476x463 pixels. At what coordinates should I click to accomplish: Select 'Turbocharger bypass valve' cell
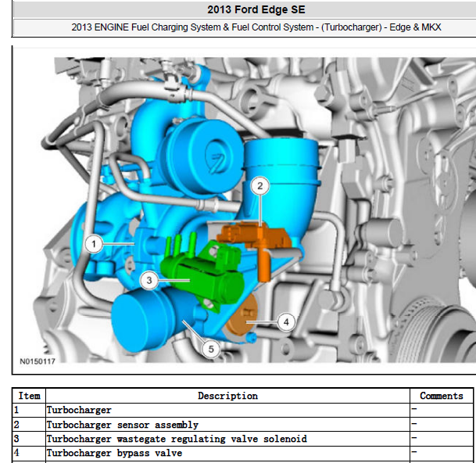(227, 453)
